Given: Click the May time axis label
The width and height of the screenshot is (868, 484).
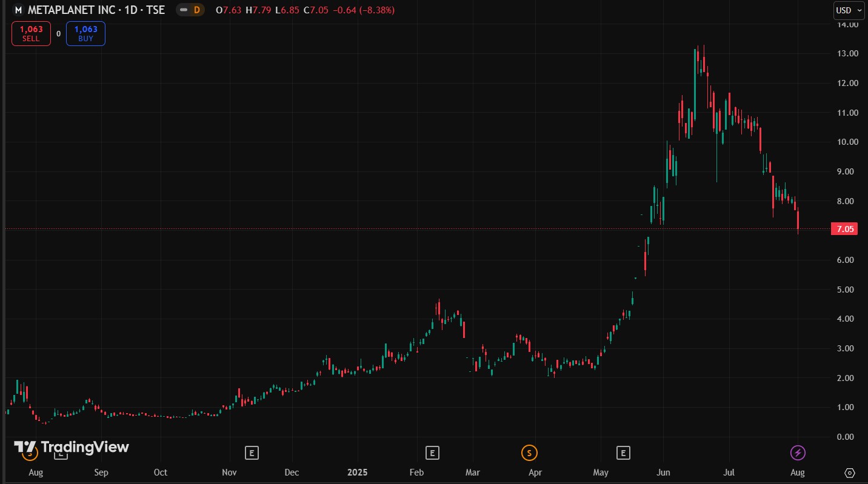Looking at the screenshot, I should 601,472.
